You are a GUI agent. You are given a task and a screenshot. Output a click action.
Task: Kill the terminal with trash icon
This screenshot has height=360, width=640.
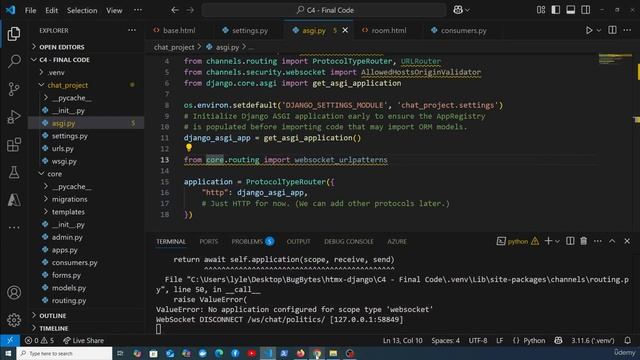point(584,241)
